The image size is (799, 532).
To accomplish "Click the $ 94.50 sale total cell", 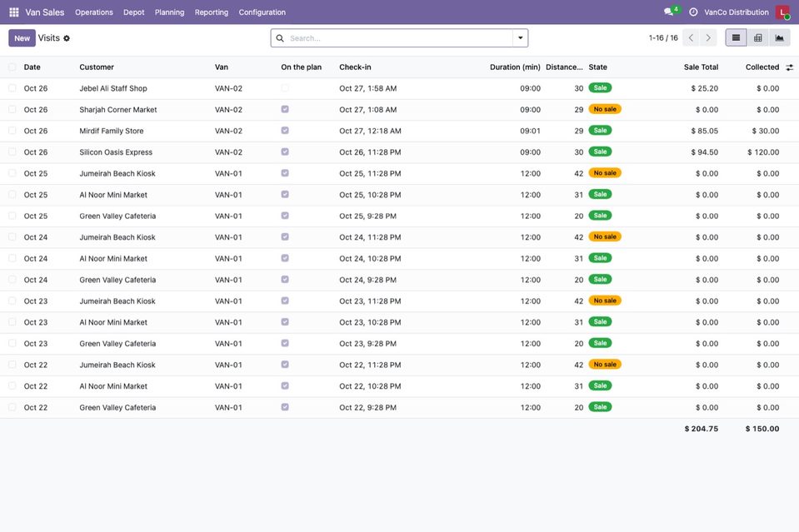I will coord(704,152).
